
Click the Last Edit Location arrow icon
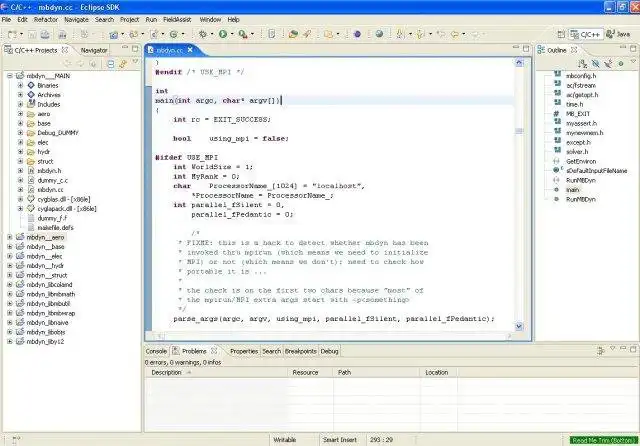point(441,34)
